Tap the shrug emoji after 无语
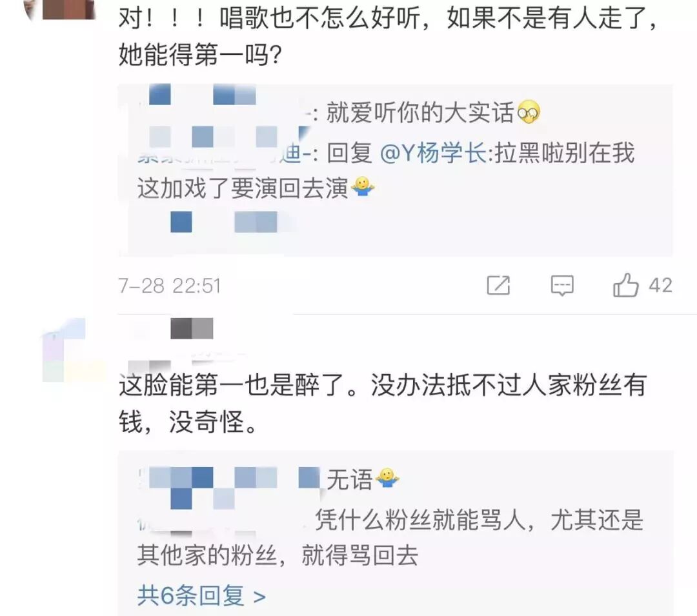This screenshot has width=697, height=616. click(x=387, y=479)
